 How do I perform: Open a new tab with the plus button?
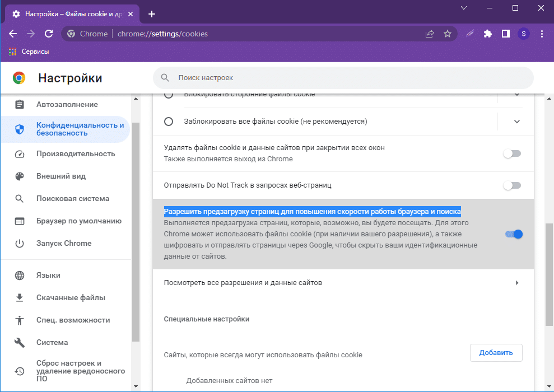[x=151, y=14]
